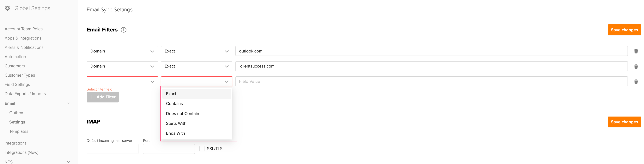Focus the Field Value input

[431, 81]
